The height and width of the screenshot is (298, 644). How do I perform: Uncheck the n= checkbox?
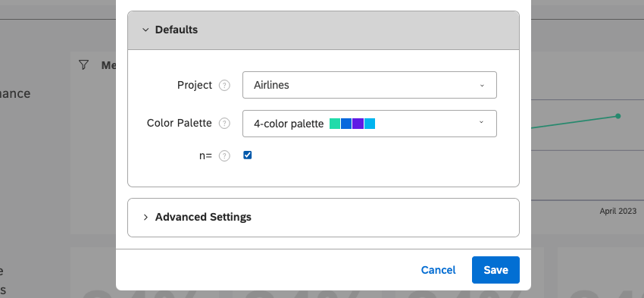[x=247, y=155]
